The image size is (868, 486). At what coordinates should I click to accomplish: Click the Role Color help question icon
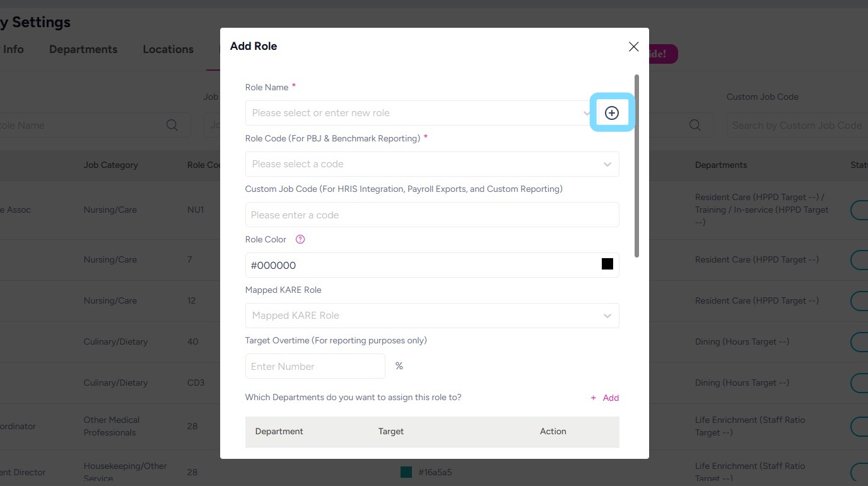pos(300,240)
